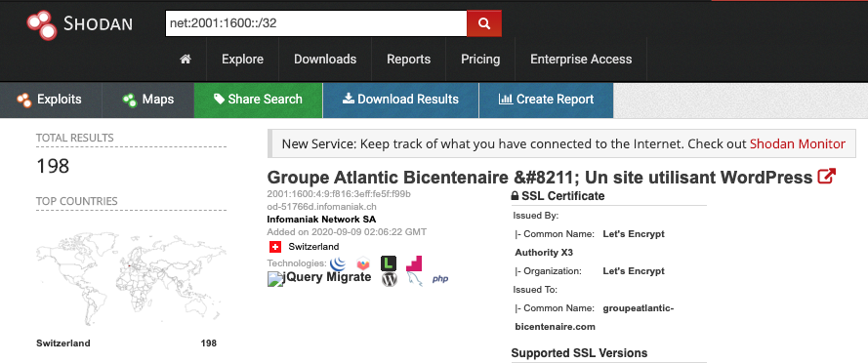The image size is (868, 363).
Task: Click the pink staircase technology icon
Action: 414,263
